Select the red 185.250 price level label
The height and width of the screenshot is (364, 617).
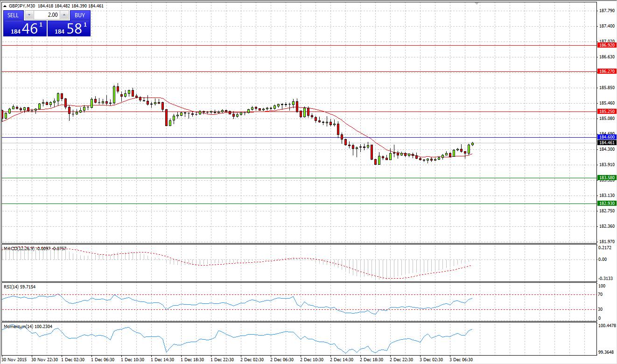pos(607,112)
